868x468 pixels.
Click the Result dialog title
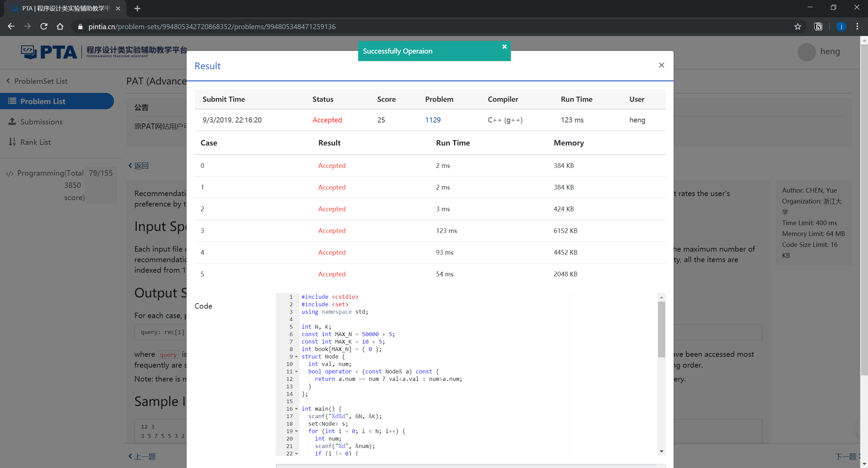tap(207, 66)
